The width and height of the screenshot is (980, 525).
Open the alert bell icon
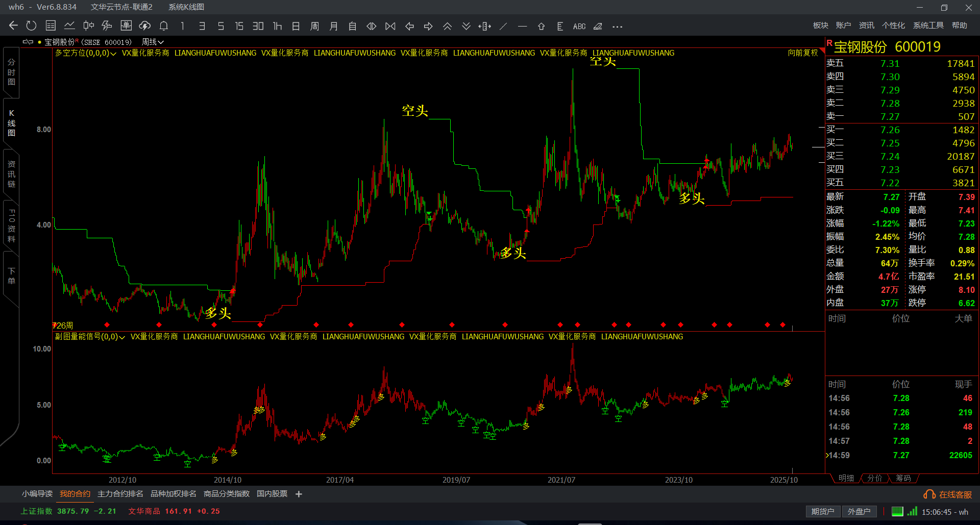164,26
